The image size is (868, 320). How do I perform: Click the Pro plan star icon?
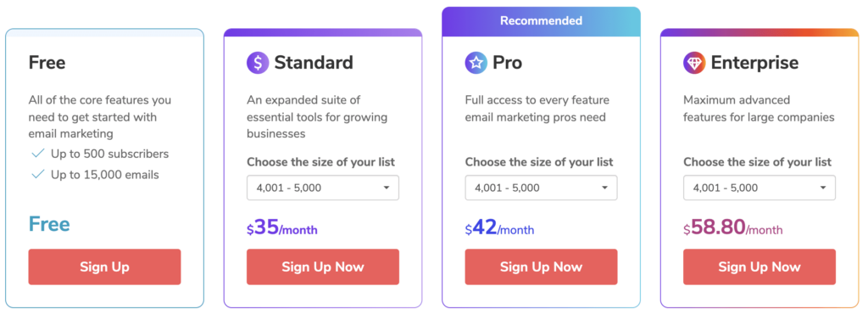point(476,63)
